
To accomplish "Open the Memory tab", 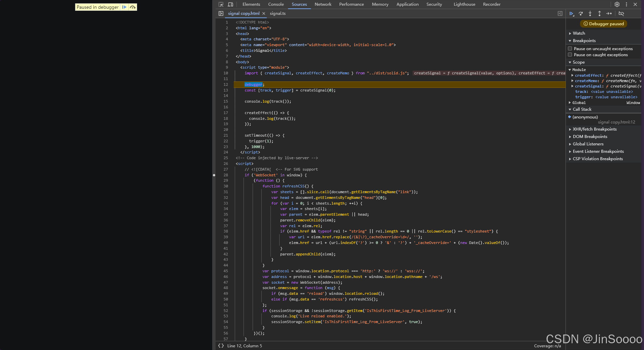I will click(x=380, y=4).
